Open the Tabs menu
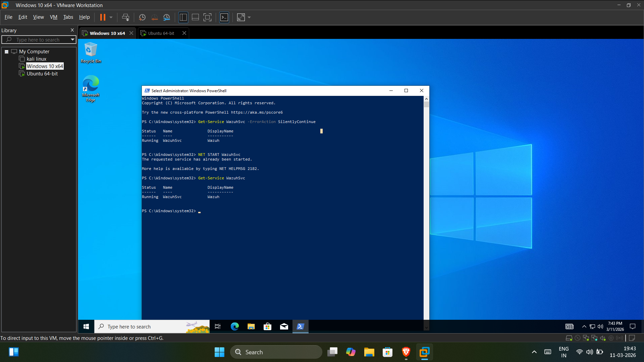Viewport: 644px width, 362px height. (x=68, y=17)
